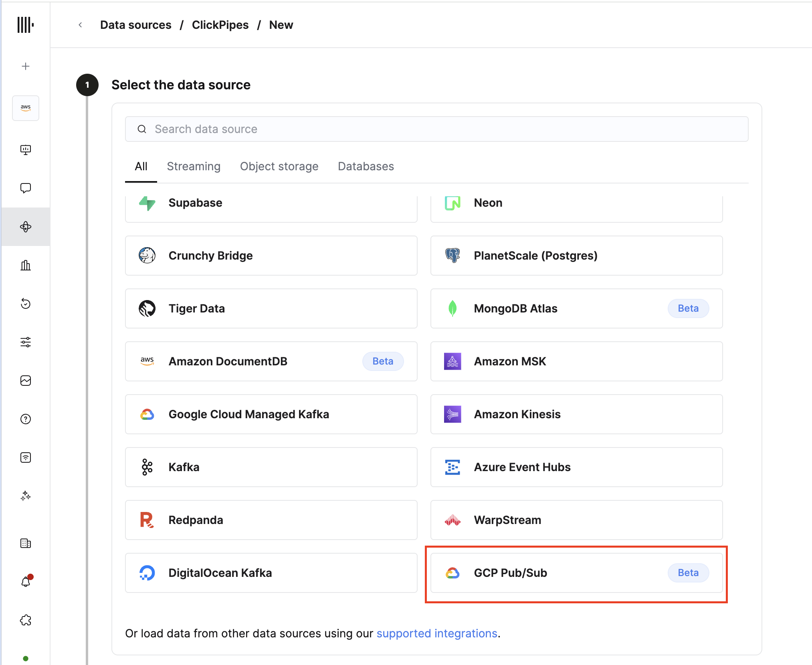The width and height of the screenshot is (812, 665).
Task: Switch to the Object storage tab
Action: coord(279,166)
